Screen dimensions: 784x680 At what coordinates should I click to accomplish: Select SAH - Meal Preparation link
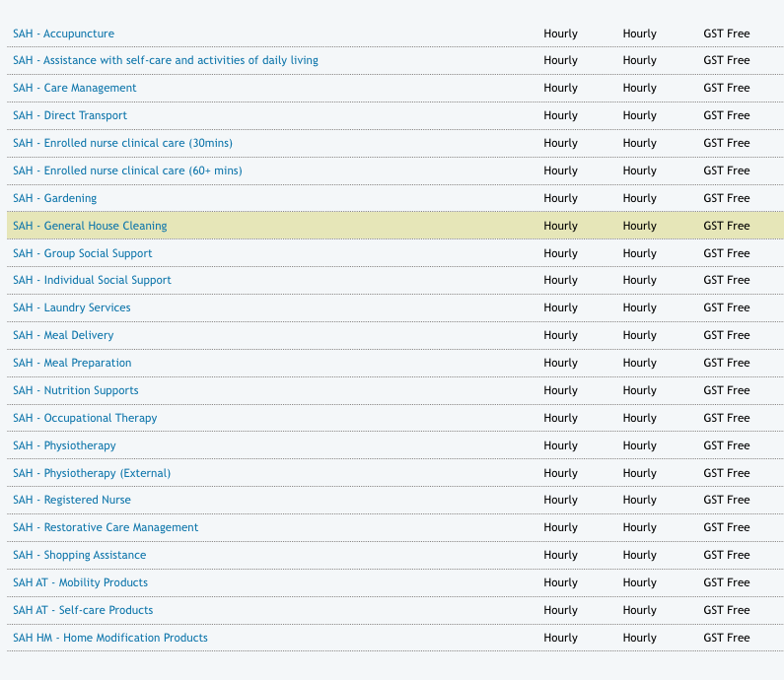pyautogui.click(x=72, y=363)
